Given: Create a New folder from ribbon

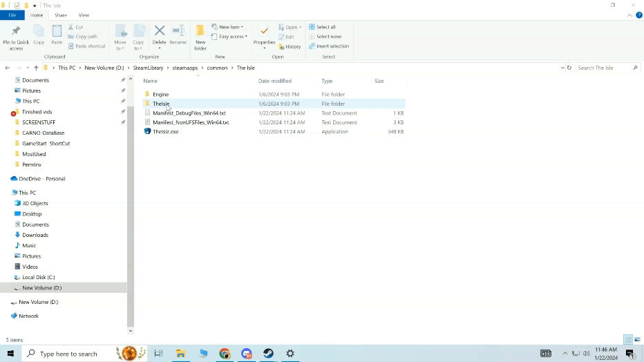Looking at the screenshot, I should coord(200,38).
